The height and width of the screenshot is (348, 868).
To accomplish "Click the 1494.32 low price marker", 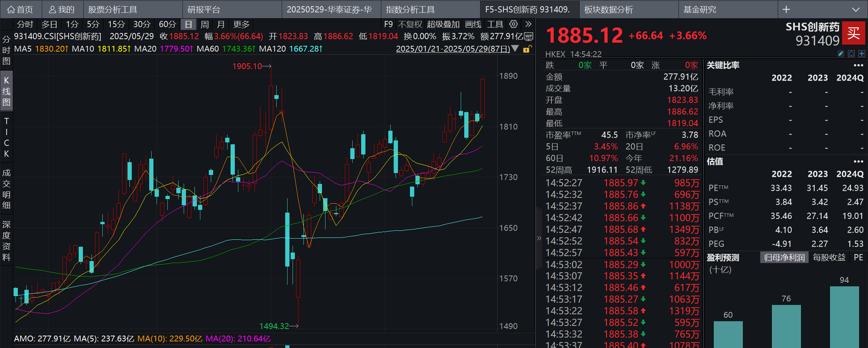I will click(x=274, y=326).
